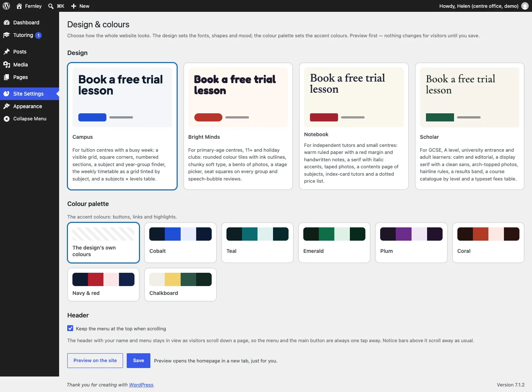Click the Version 7.1.2 footer text

point(511,385)
